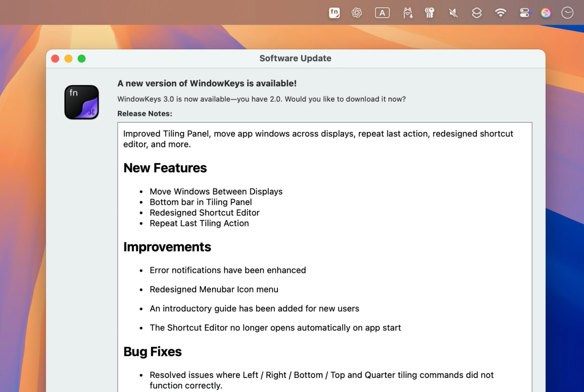
Task: Open the WindowKeys fn menu bar icon
Action: click(x=334, y=13)
